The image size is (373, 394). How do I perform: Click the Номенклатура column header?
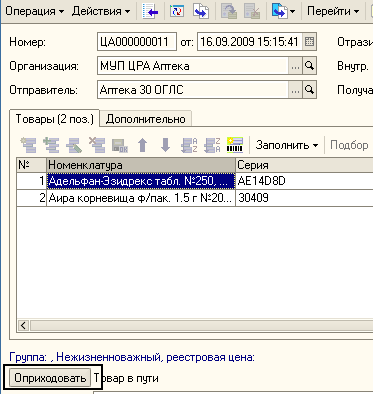tap(141, 165)
